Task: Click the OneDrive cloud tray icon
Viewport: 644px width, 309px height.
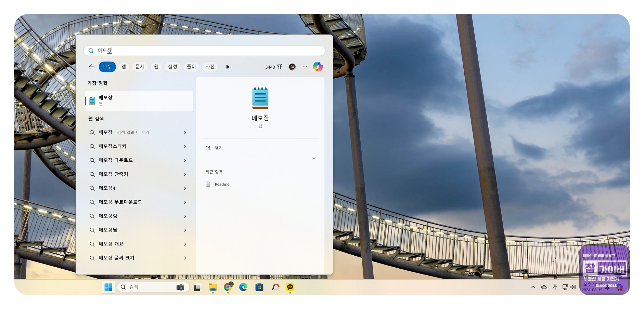Action: click(x=544, y=287)
